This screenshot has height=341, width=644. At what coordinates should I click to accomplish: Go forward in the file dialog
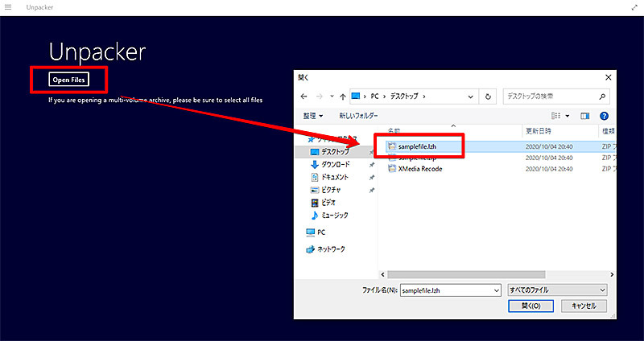(319, 97)
